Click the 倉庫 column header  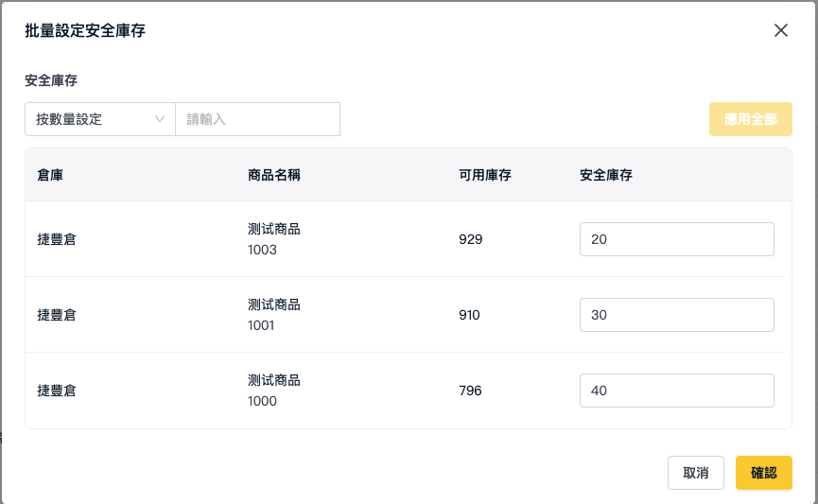click(50, 175)
